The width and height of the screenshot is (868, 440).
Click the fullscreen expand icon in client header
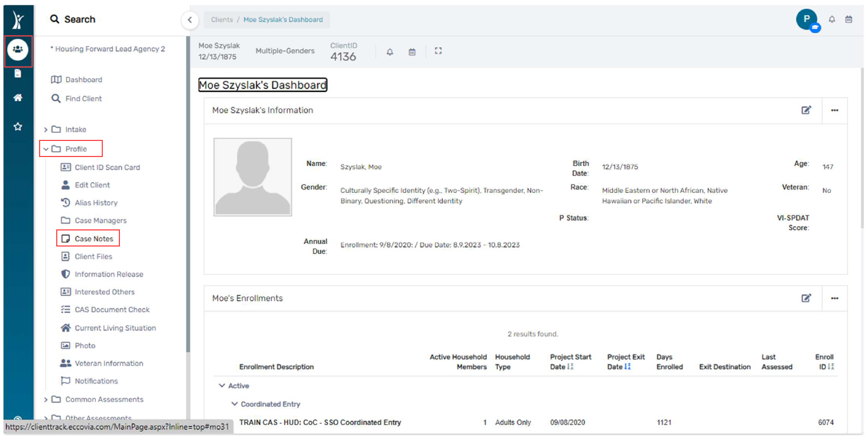(438, 51)
